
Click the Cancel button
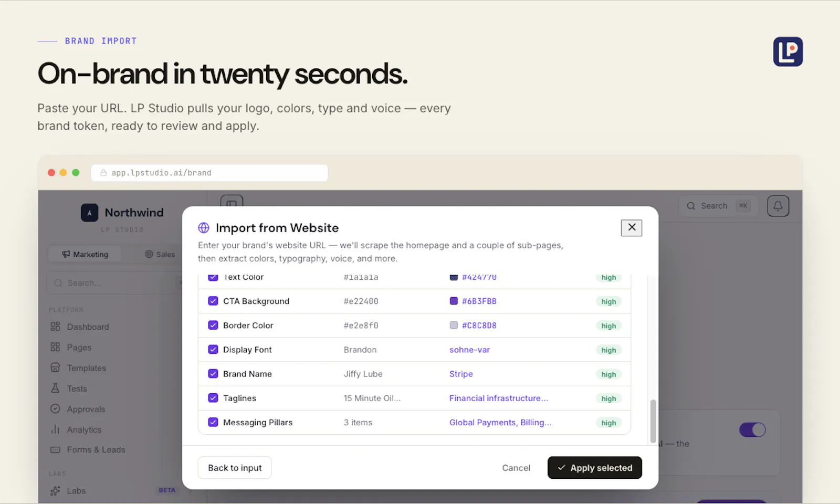[x=516, y=468]
